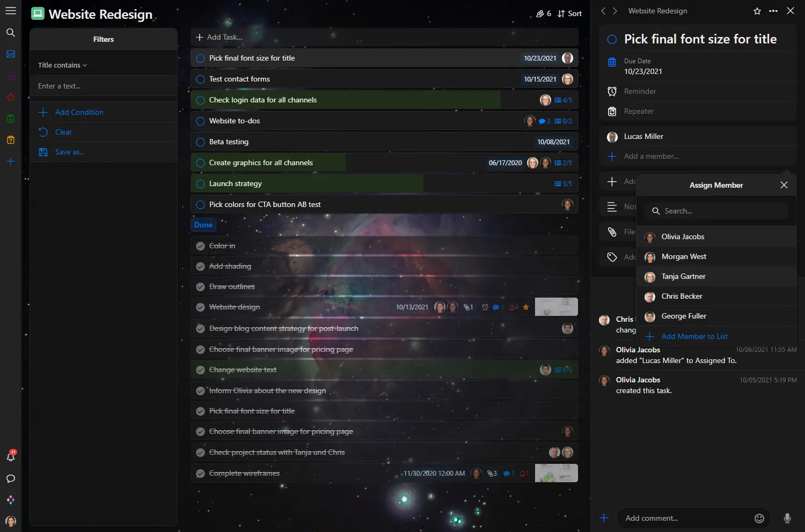The image size is (805, 532).
Task: Check off the 'Beta testing' task
Action: (200, 142)
